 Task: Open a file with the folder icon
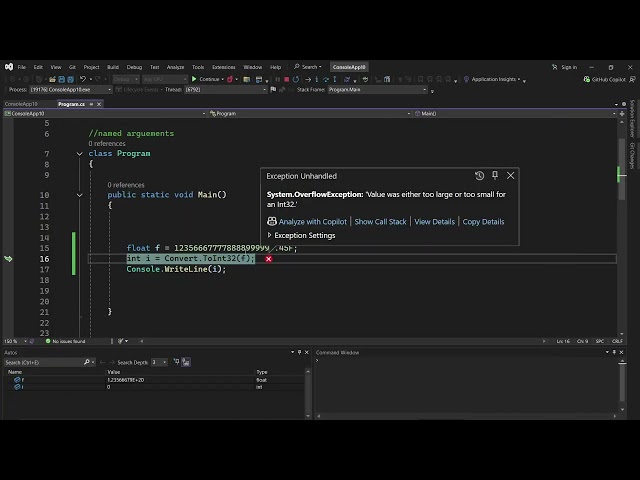(x=52, y=79)
